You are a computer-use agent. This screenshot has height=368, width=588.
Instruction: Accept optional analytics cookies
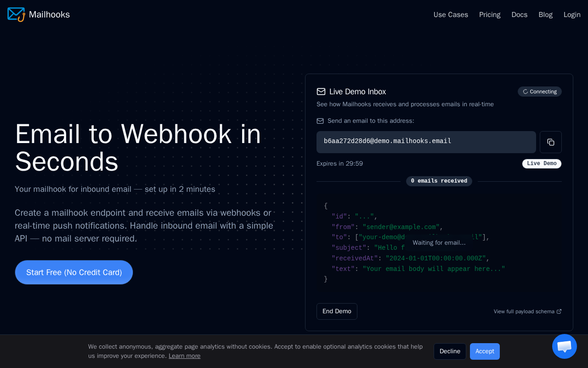point(485,351)
